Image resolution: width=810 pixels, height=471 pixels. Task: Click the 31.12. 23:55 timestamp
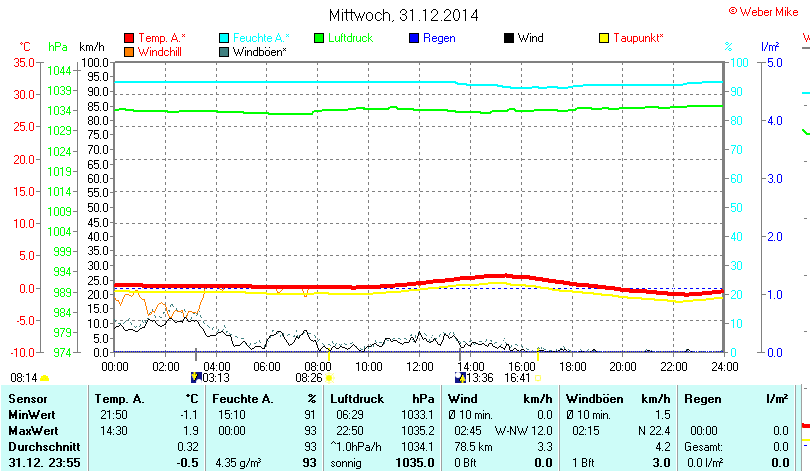44,463
